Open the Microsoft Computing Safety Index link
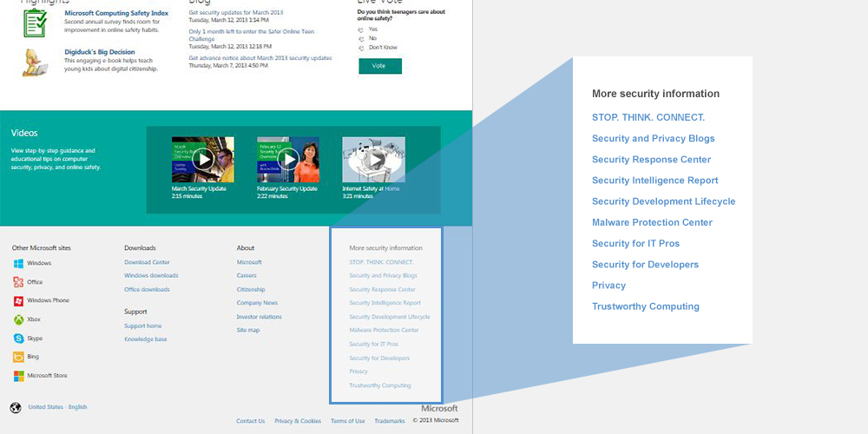868x434 pixels. (x=116, y=13)
